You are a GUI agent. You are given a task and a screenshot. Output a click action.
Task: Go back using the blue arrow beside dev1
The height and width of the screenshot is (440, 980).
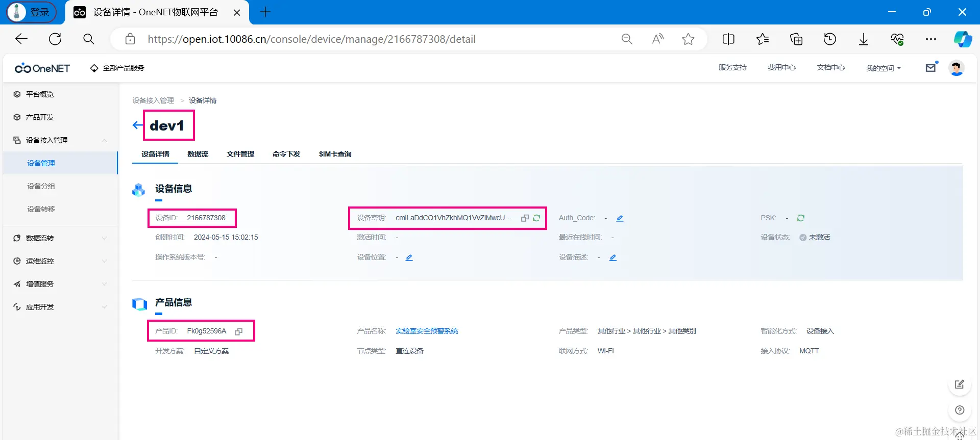(137, 125)
